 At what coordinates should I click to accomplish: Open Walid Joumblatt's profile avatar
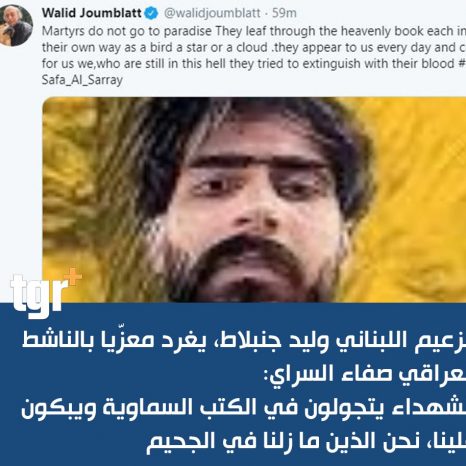[x=16, y=25]
